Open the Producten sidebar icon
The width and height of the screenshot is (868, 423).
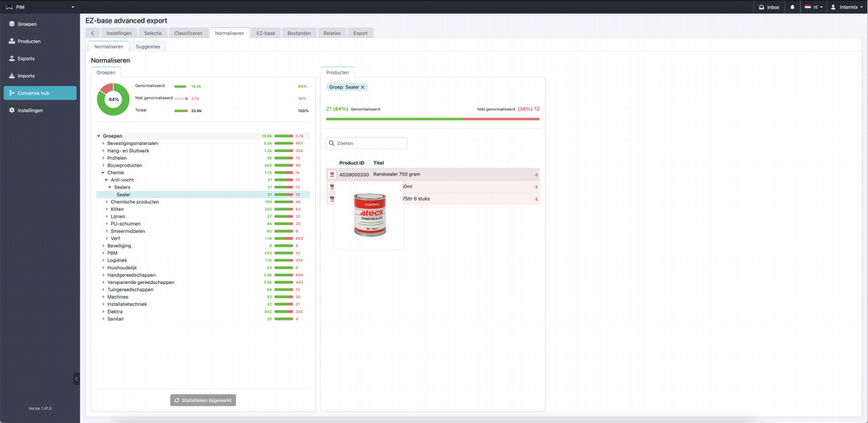point(11,42)
